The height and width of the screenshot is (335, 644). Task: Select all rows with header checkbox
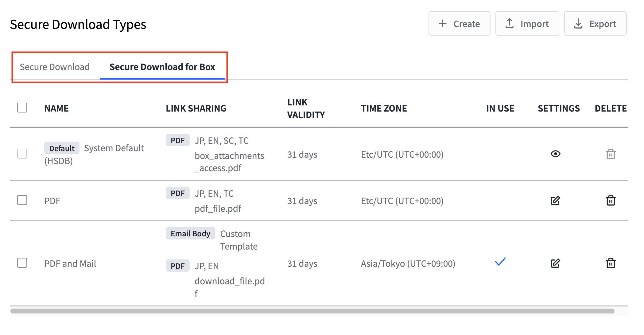coord(22,108)
